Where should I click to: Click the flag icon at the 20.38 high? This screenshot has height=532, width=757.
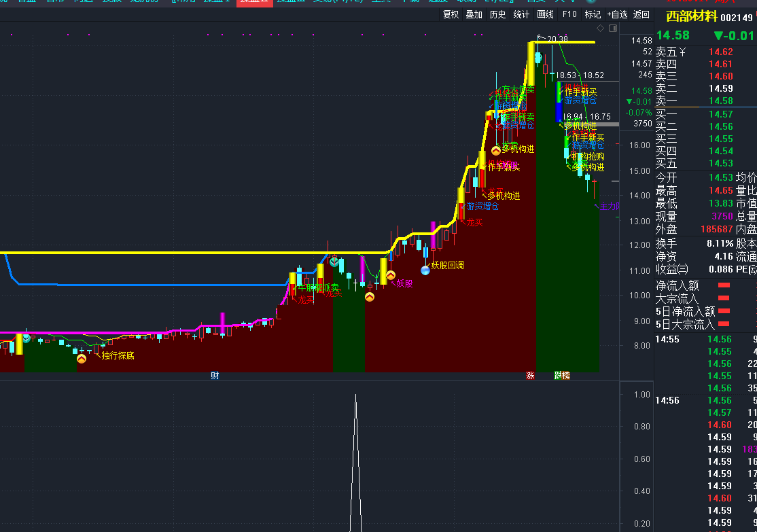click(x=541, y=38)
